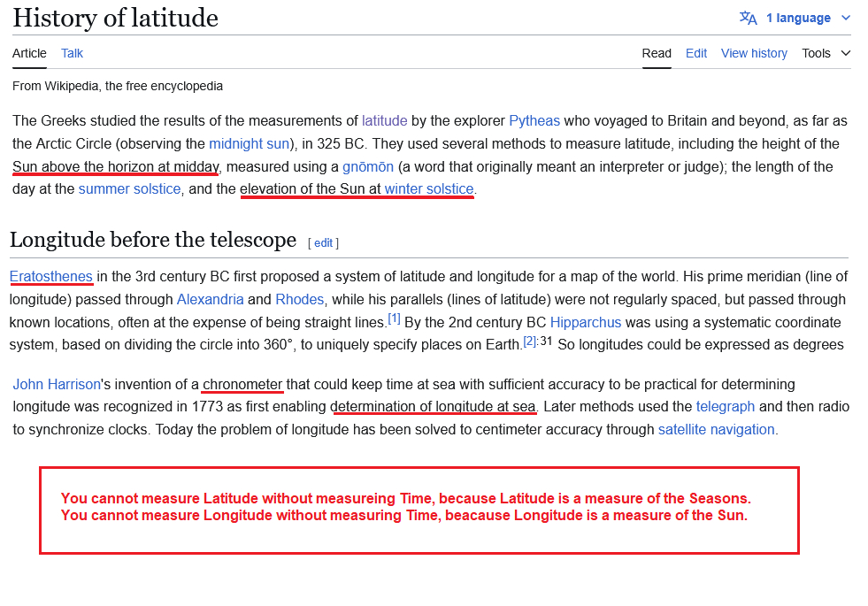
Task: Jump to citation reference 2
Action: pos(529,341)
